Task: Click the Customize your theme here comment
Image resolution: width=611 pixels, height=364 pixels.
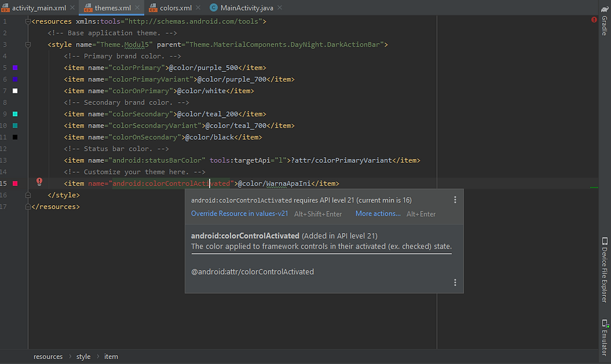Action: point(135,172)
